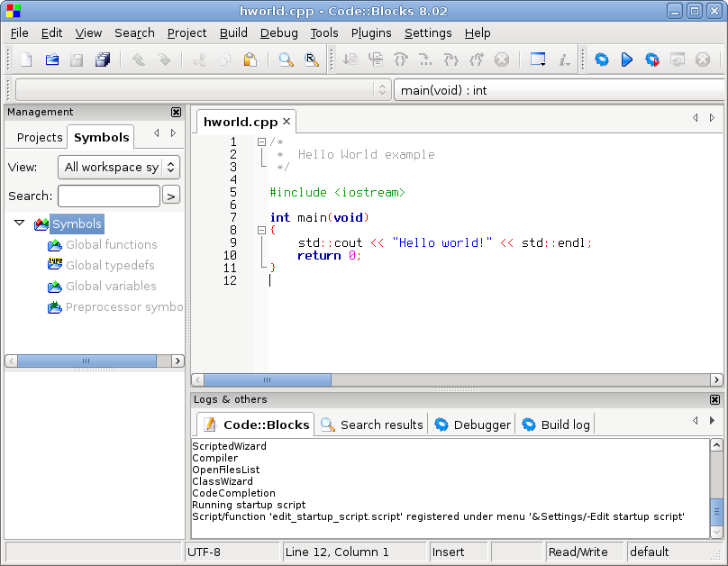Click the Build and run icon
The height and width of the screenshot is (566, 728).
[651, 60]
